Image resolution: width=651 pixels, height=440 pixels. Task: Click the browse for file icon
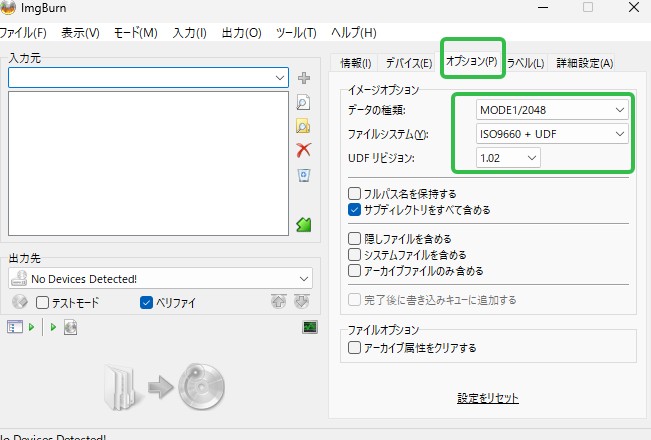303,102
